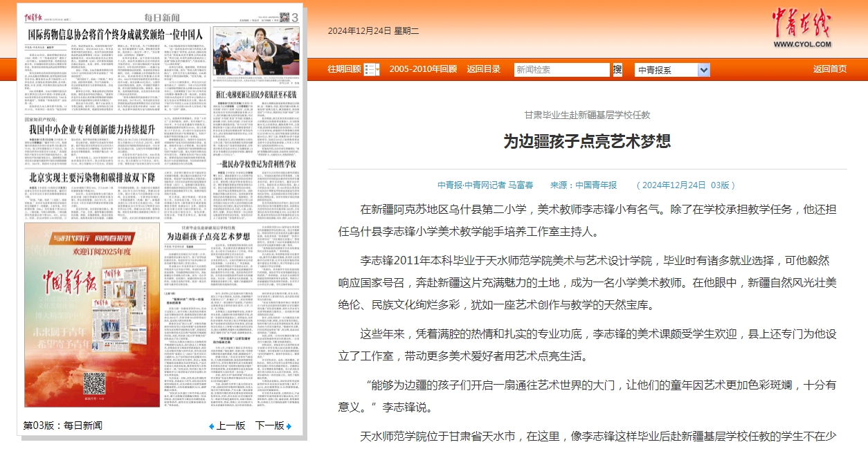Screen dimensions: 868x449
Task: Open the 往期回顾 calendar list icon
Action: 372,69
